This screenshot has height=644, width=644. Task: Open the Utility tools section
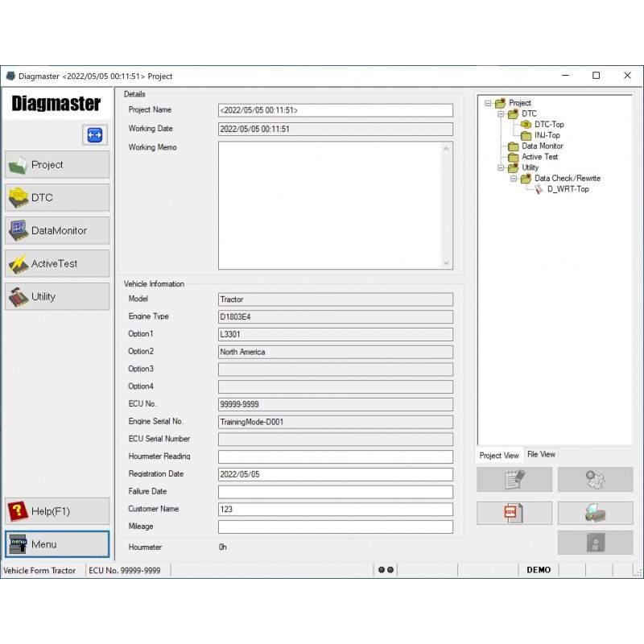tap(57, 296)
